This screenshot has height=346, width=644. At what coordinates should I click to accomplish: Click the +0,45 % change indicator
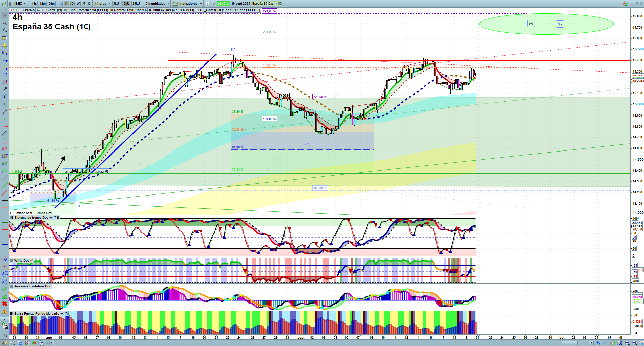click(x=223, y=4)
